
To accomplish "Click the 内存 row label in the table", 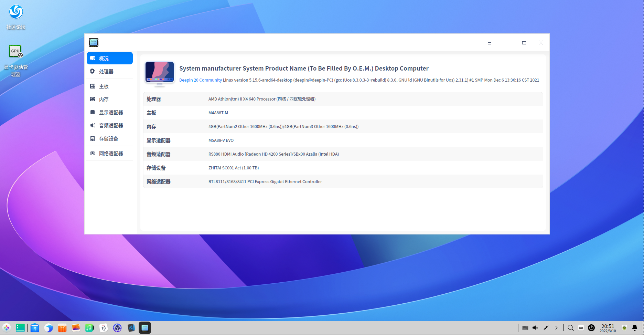I will tap(151, 127).
